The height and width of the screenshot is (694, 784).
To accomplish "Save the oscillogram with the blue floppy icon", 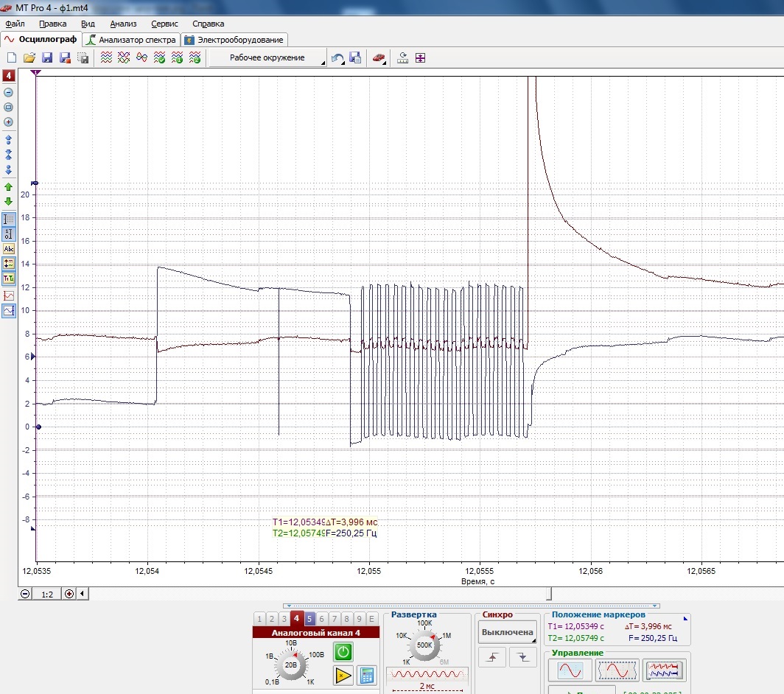I will point(47,58).
